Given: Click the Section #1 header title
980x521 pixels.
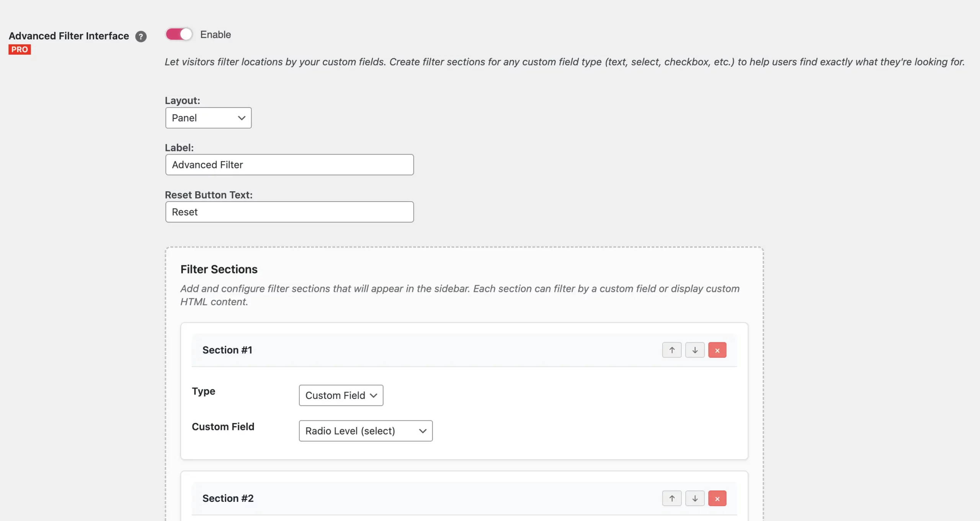Looking at the screenshot, I should pos(227,350).
